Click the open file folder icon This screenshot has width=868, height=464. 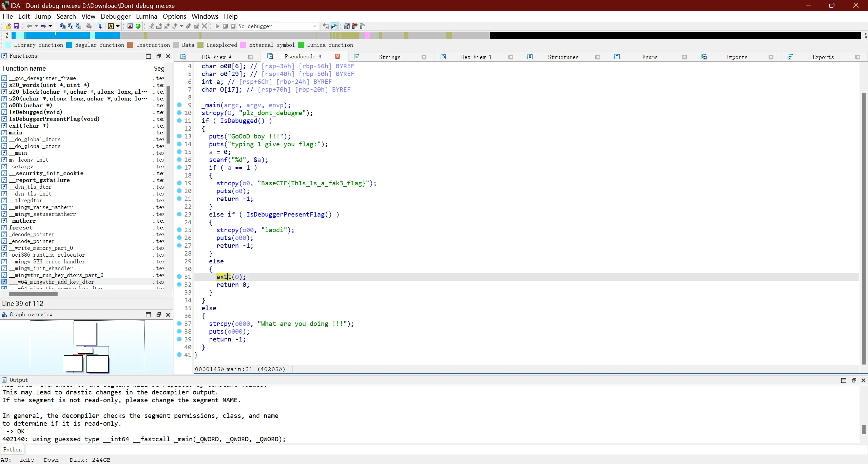[x=8, y=26]
